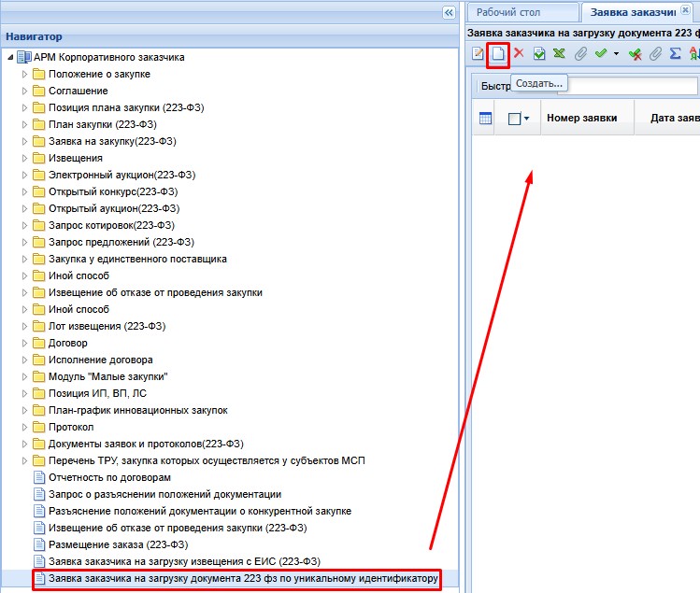The width and height of the screenshot is (700, 593).
Task: Collapse the Navigator panel with double arrow
Action: coord(449,12)
